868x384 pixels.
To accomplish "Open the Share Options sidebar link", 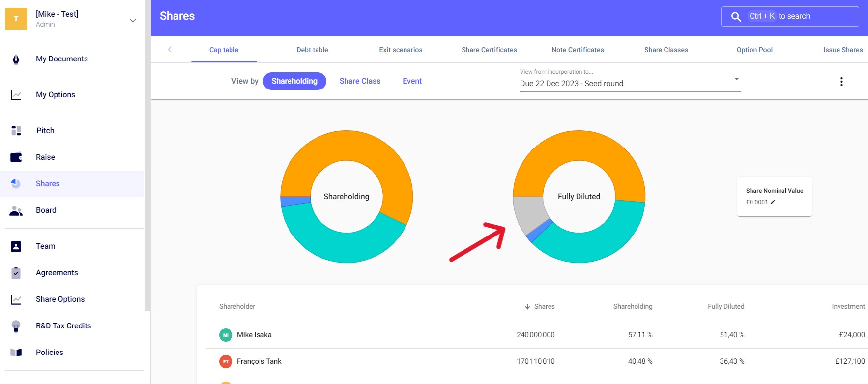I will coord(60,299).
